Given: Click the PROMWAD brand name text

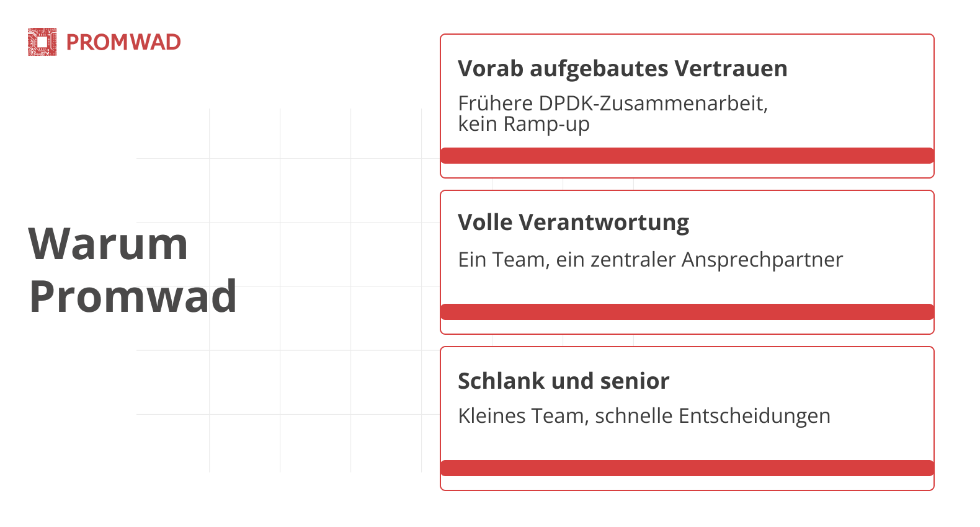Looking at the screenshot, I should click(123, 42).
